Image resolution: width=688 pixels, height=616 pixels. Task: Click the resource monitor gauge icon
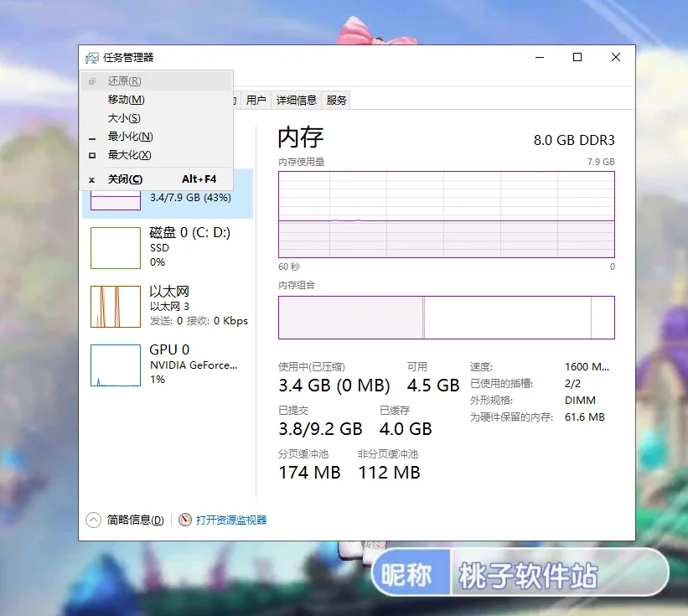coord(184,520)
